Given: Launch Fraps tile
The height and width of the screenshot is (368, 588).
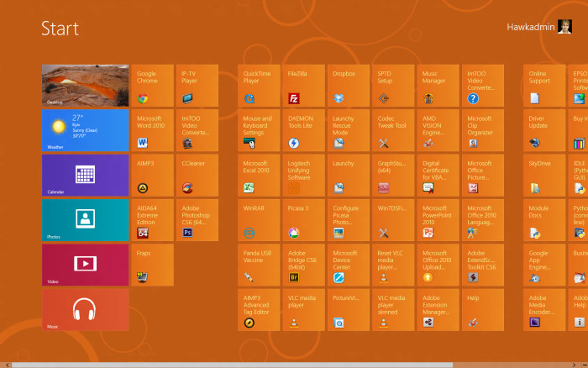Looking at the screenshot, I should pyautogui.click(x=152, y=265).
